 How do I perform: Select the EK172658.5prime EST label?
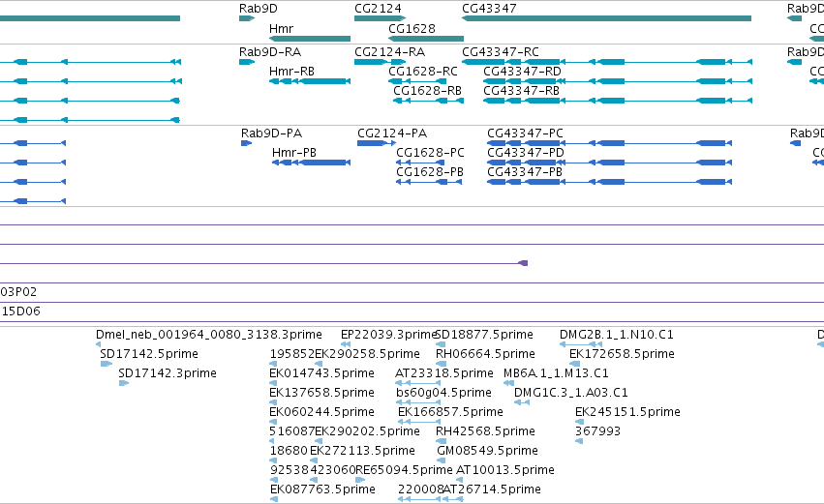coord(623,354)
